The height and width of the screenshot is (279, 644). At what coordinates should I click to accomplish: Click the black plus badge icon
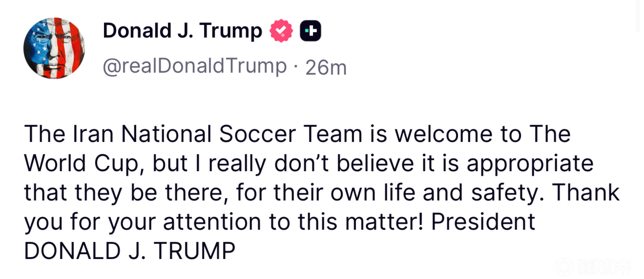[311, 31]
